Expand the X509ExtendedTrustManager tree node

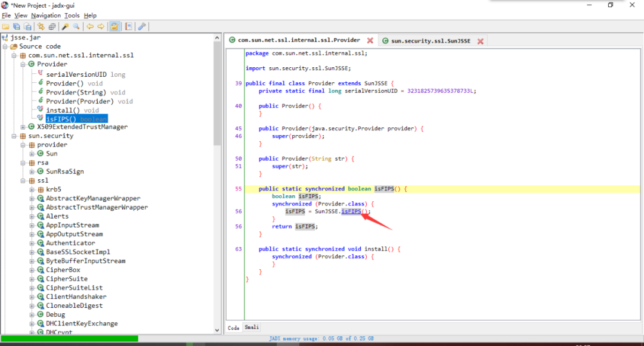click(x=23, y=127)
